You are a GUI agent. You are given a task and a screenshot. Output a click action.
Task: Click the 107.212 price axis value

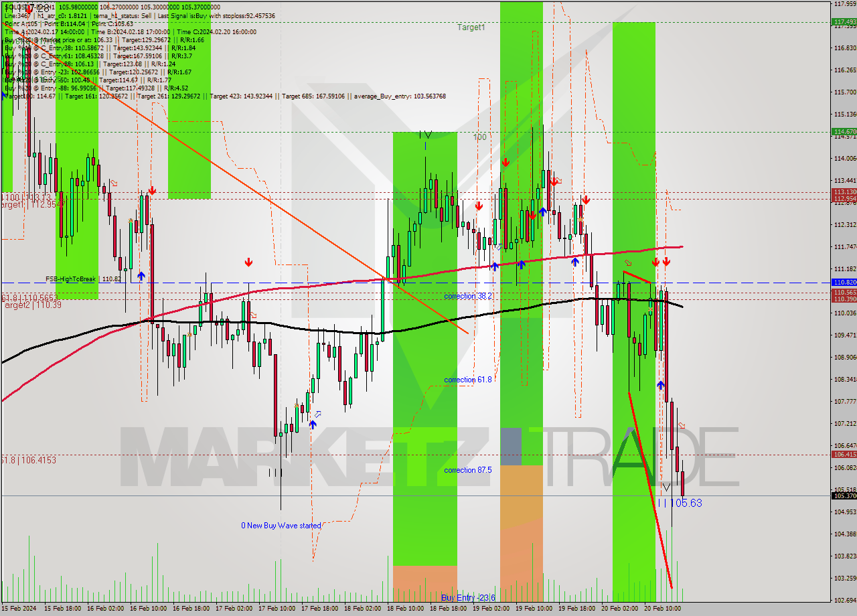845,424
